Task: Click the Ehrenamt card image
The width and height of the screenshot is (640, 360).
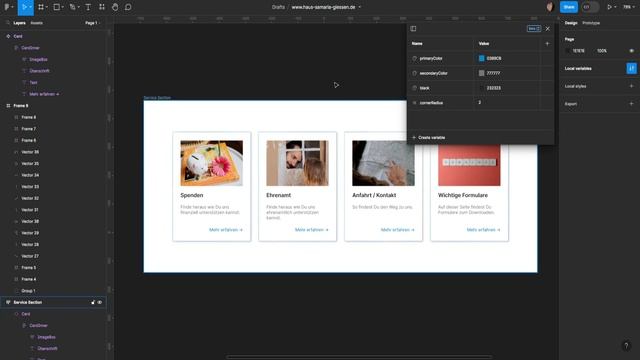Action: coord(297,163)
